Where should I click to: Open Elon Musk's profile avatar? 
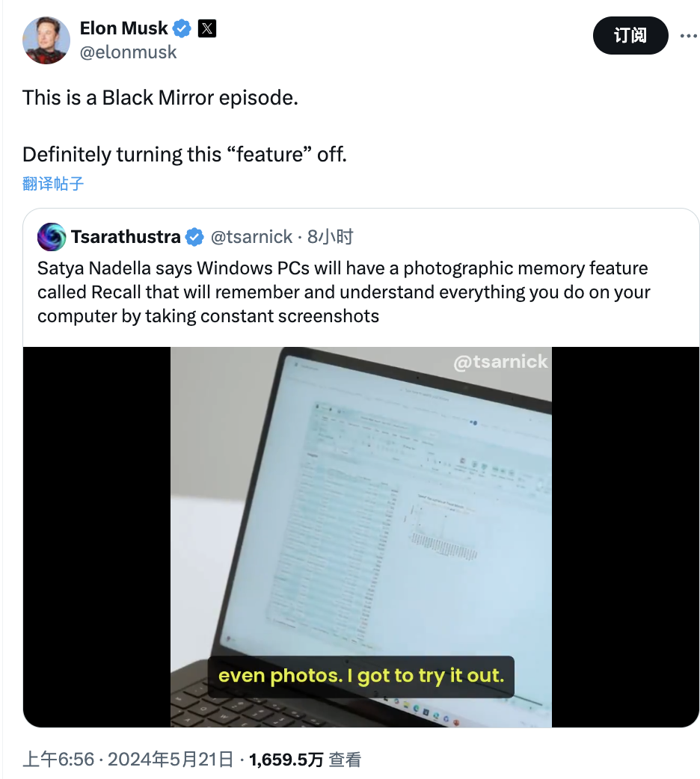coord(46,40)
